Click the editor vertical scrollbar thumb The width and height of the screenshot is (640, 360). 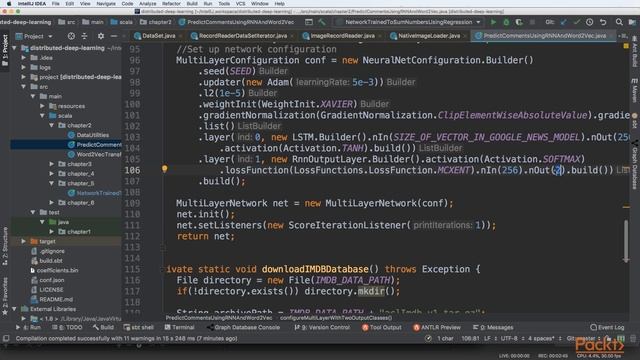click(x=626, y=241)
